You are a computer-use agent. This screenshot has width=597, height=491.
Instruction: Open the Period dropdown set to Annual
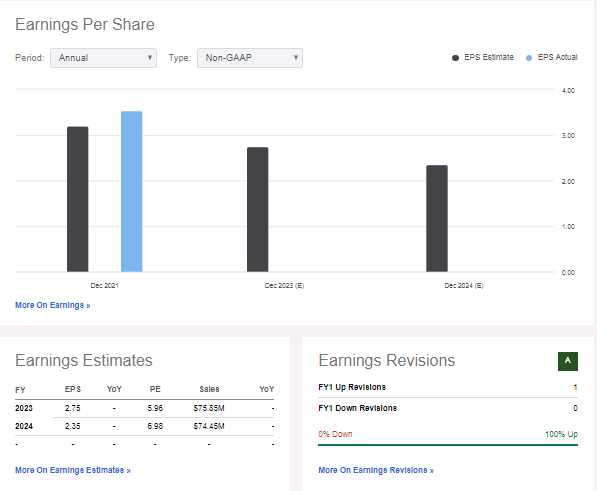tap(103, 58)
